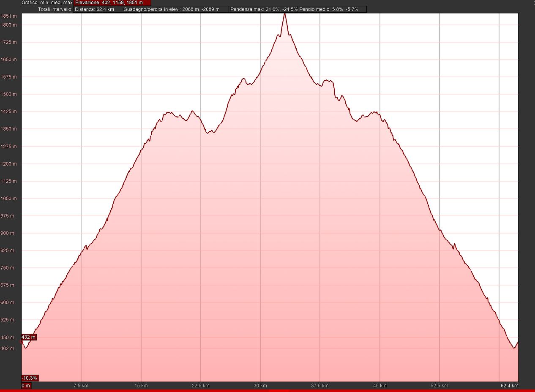Image resolution: width=535 pixels, height=392 pixels.
Task: Click the -10.3% slope indicator tag
Action: click(x=30, y=378)
